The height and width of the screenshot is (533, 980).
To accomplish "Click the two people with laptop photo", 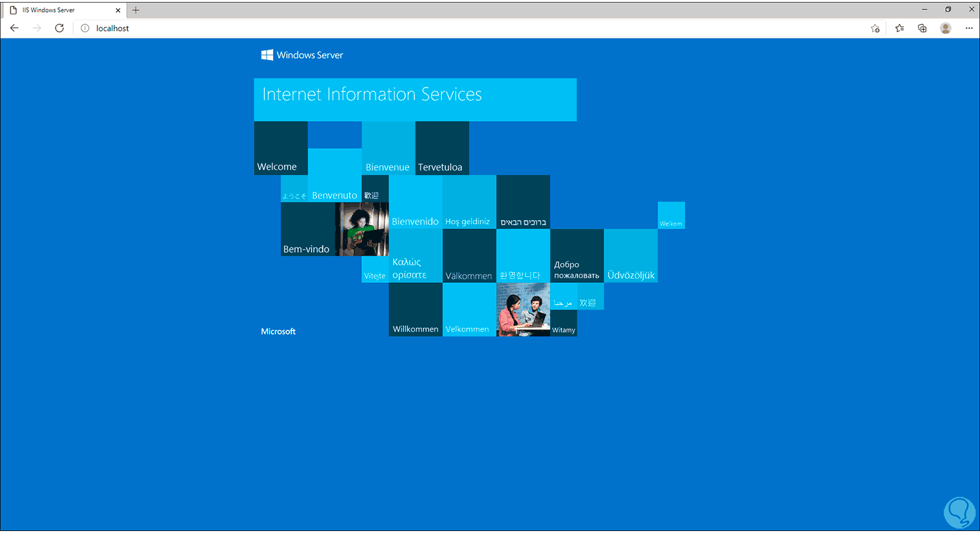I will tap(523, 310).
